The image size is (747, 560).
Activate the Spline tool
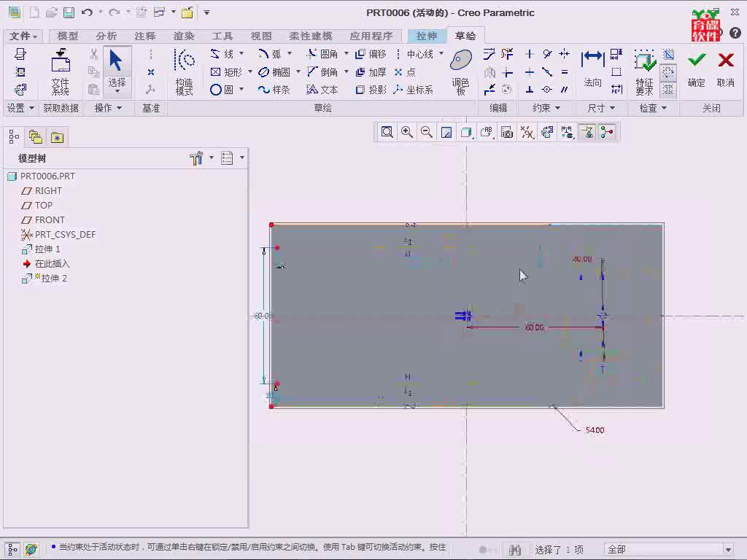(274, 90)
